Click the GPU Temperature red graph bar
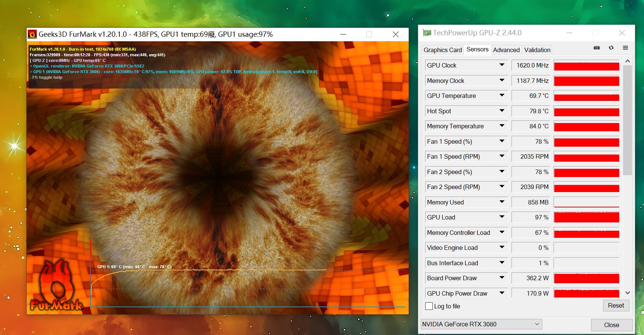This screenshot has height=335, width=644. pyautogui.click(x=586, y=96)
